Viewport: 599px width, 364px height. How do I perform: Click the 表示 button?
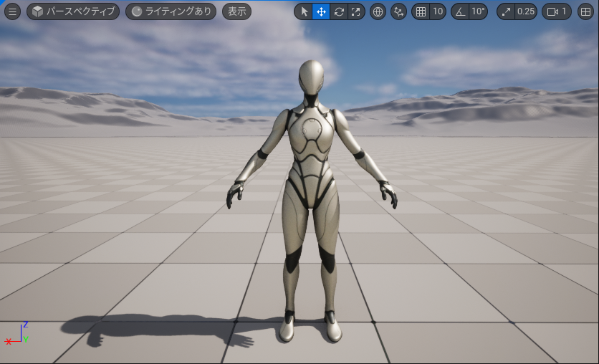236,11
